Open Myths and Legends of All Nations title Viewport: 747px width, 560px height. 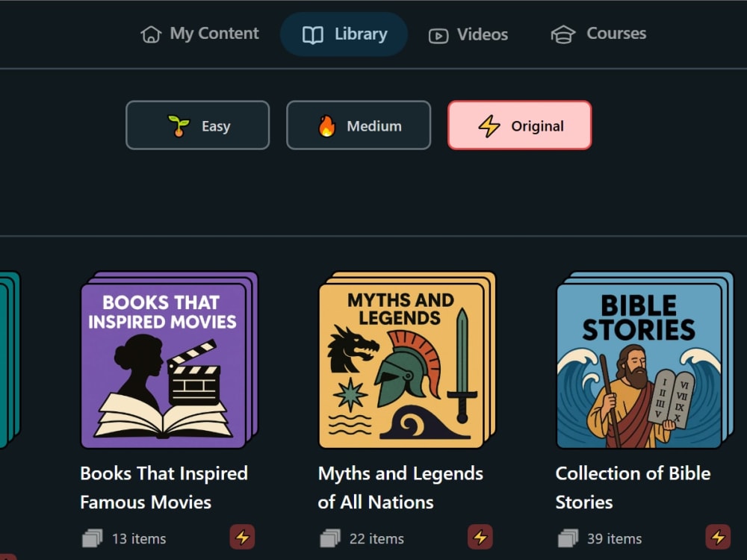coord(400,488)
